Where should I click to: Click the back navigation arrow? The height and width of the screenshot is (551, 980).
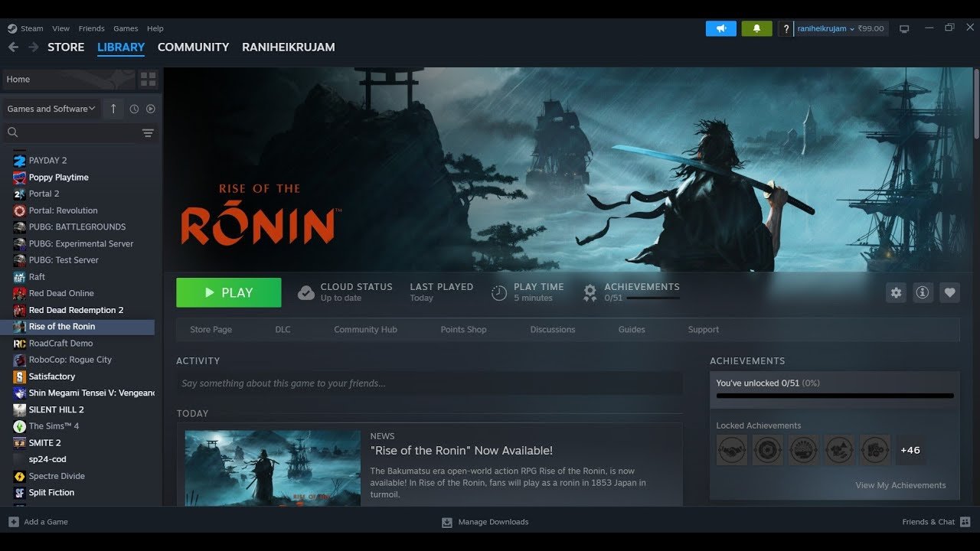13,47
